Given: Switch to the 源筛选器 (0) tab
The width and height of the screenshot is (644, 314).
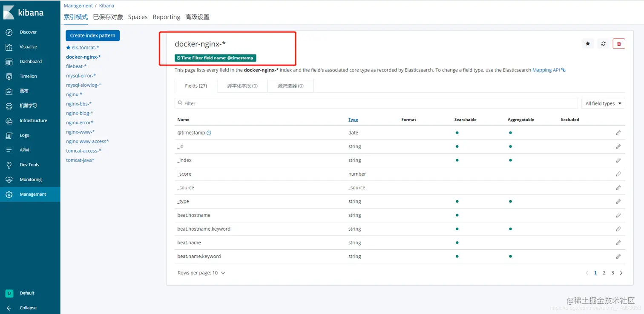Looking at the screenshot, I should click(291, 86).
